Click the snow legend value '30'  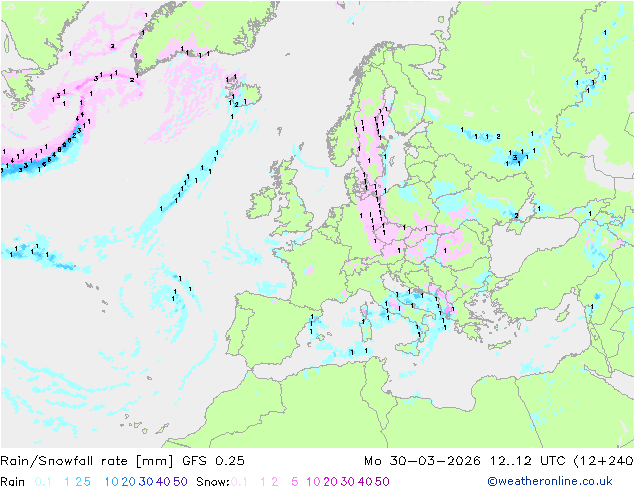348,482
